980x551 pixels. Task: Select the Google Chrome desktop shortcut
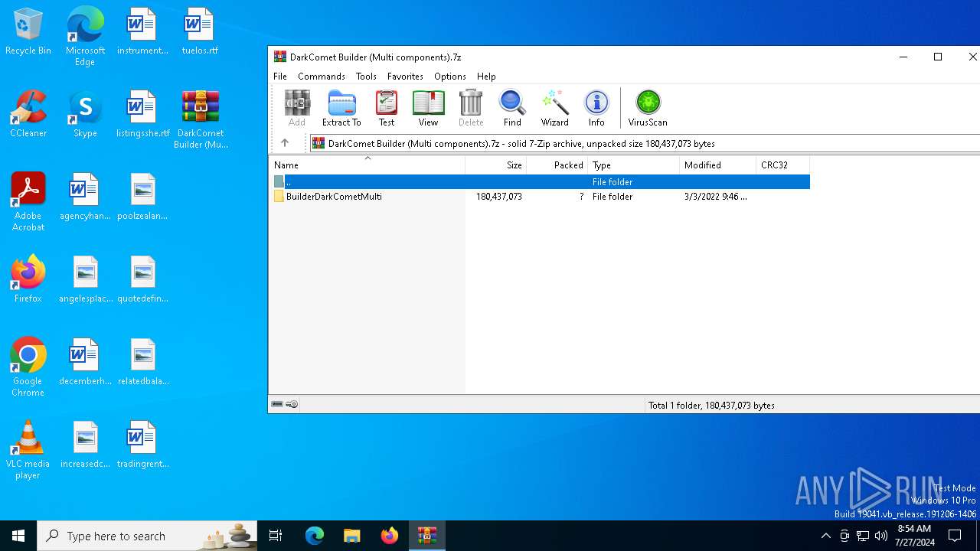28,367
